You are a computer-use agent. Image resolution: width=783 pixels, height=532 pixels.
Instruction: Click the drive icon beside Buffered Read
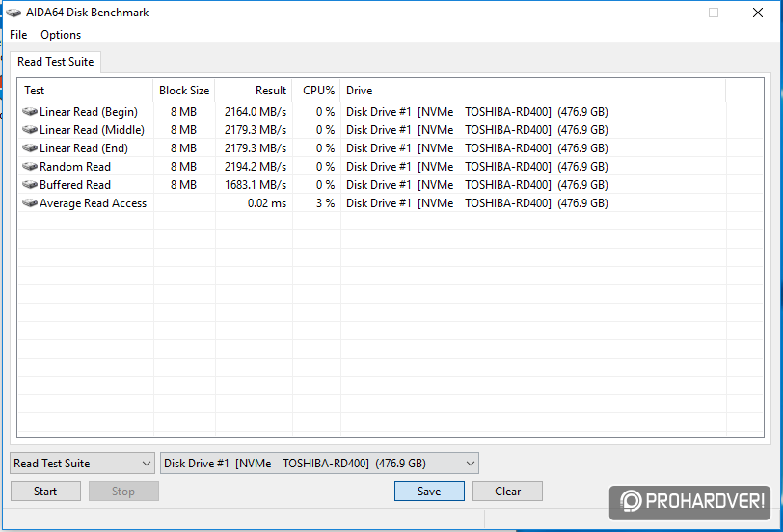point(30,185)
